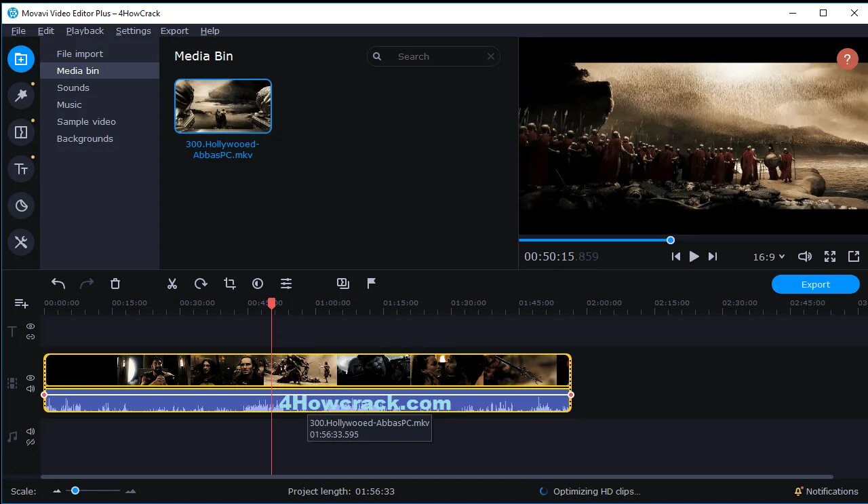The image size is (868, 504).
Task: Select the 300.Hollywooed-AbbasPC.mkv thumbnail
Action: click(223, 106)
